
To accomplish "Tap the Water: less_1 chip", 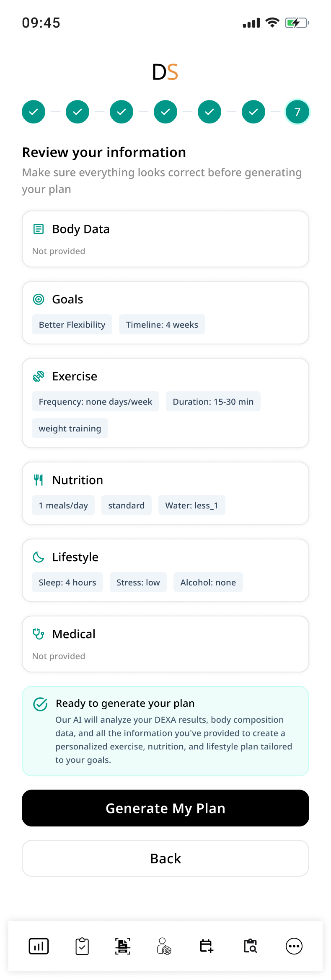I will pyautogui.click(x=192, y=505).
